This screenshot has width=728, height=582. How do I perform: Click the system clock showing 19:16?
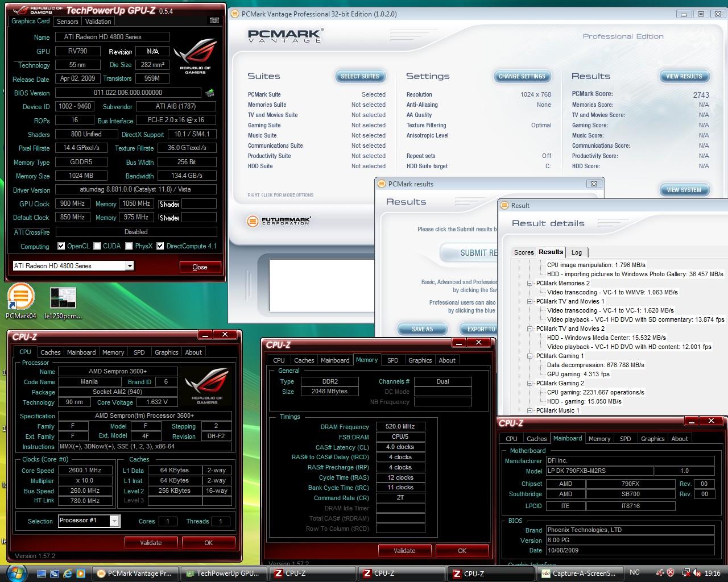tap(712, 573)
